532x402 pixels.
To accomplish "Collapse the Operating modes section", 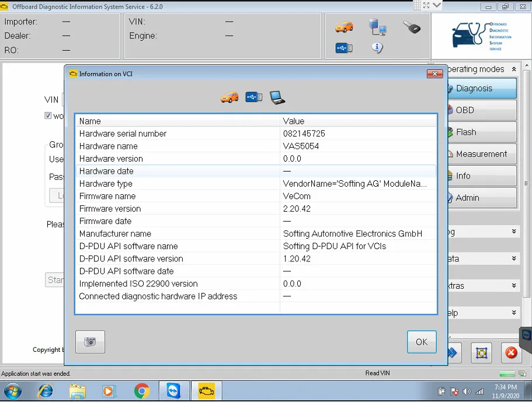I will [514, 69].
